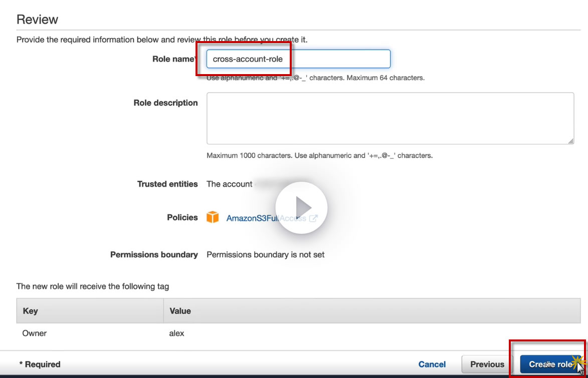Screen dimensions: 588x378
Task: Select the alex tag value cell
Action: click(177, 333)
